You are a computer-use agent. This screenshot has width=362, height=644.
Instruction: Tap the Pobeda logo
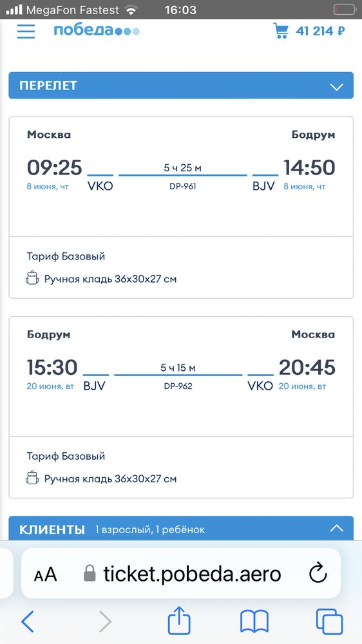click(x=97, y=31)
